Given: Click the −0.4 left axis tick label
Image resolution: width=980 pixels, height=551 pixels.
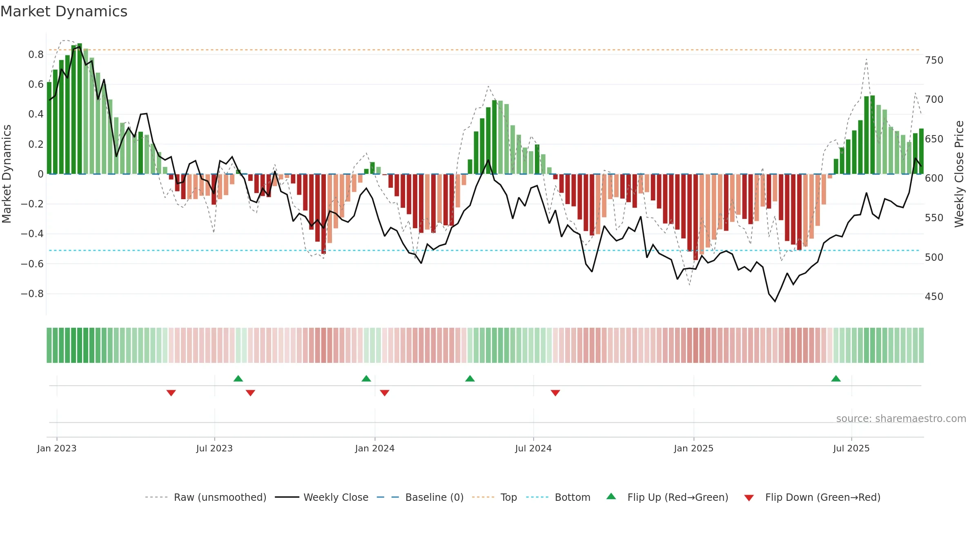Looking at the screenshot, I should click(32, 234).
